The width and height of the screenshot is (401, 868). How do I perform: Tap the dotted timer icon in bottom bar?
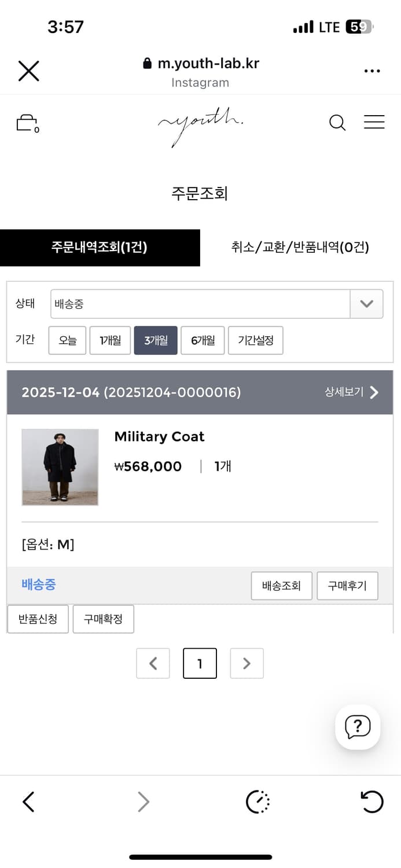(x=258, y=802)
